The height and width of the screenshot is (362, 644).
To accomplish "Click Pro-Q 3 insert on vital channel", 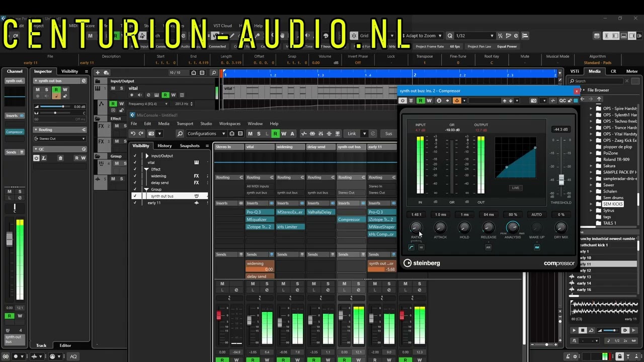I will tap(260, 212).
